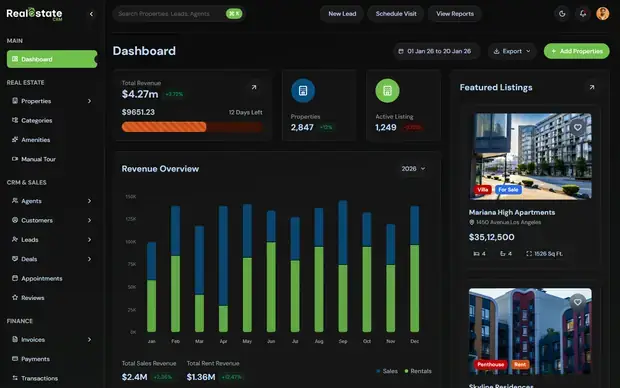Screen dimensions: 620x388
Task: Open Total Revenue details arrow icon
Action: pos(254,87)
